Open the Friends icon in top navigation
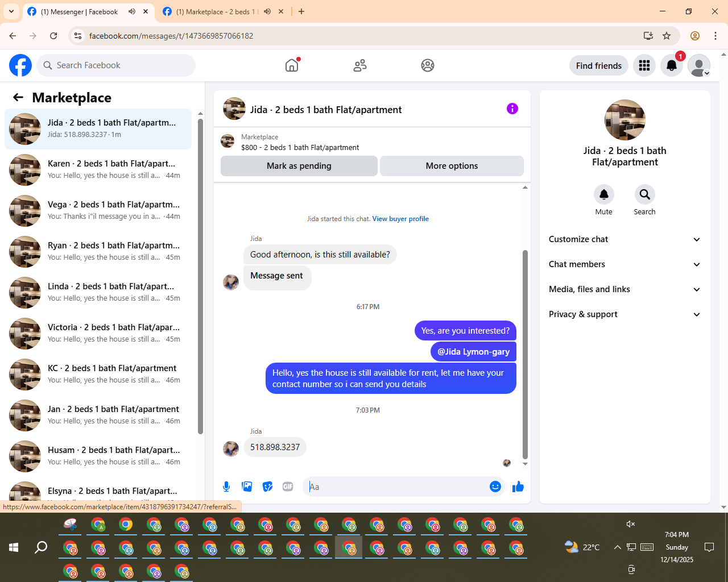Viewport: 728px width, 582px height. [x=360, y=65]
